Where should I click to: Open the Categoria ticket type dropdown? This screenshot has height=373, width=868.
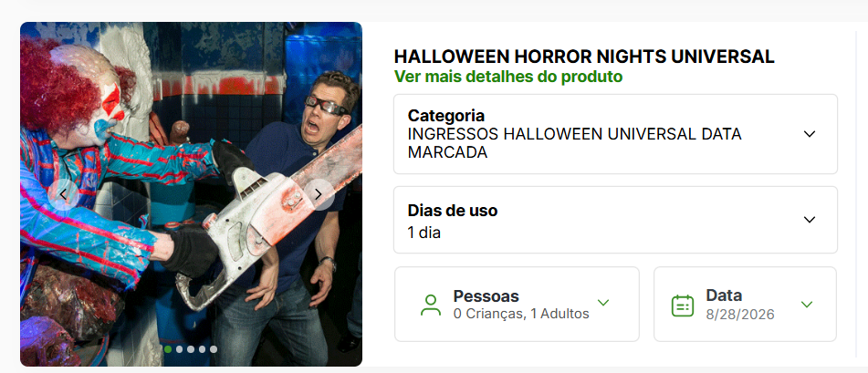[x=615, y=134]
